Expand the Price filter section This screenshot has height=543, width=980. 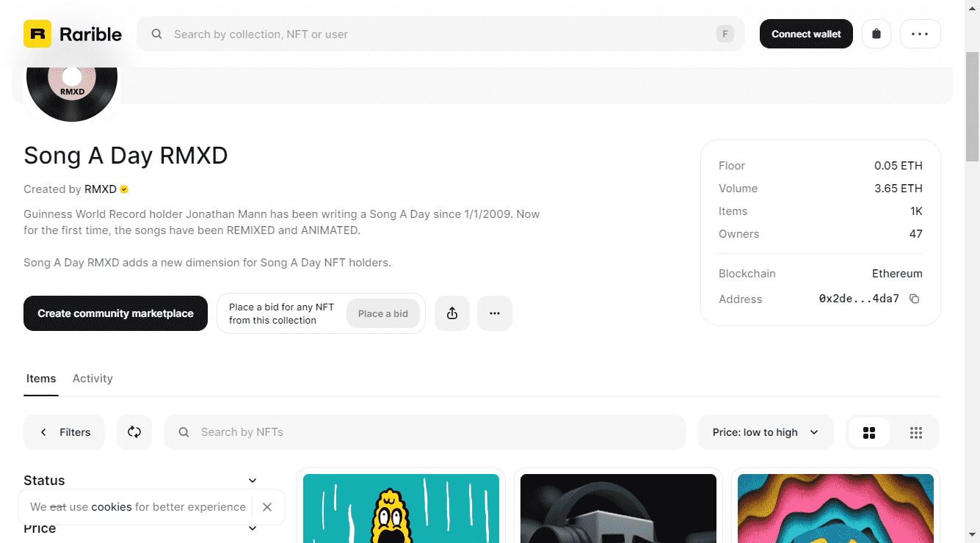pyautogui.click(x=252, y=528)
